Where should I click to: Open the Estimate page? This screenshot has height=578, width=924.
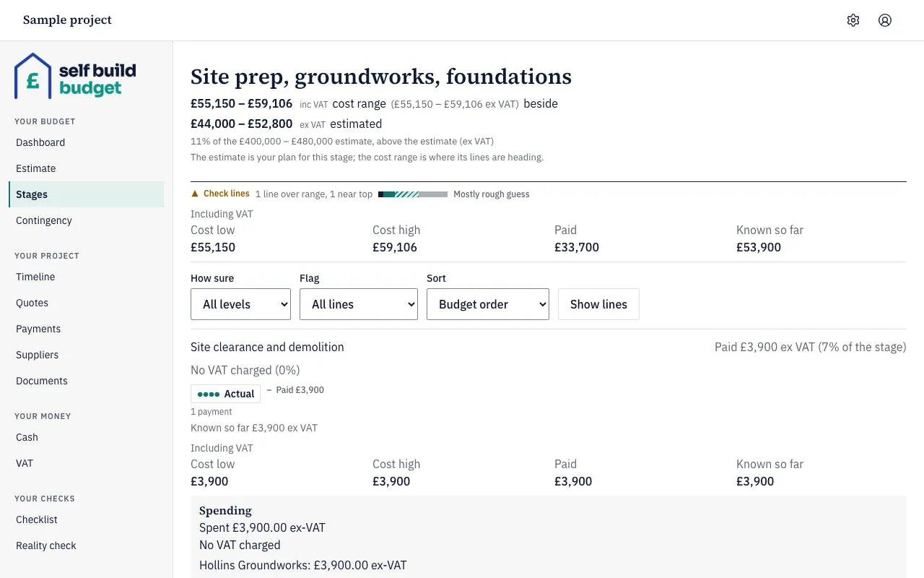[86, 168]
